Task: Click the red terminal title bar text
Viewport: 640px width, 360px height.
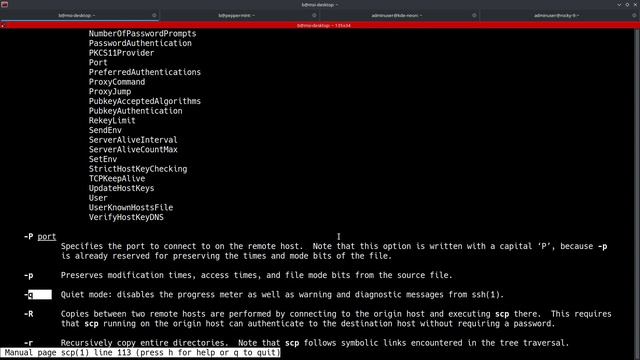Action: click(323, 25)
